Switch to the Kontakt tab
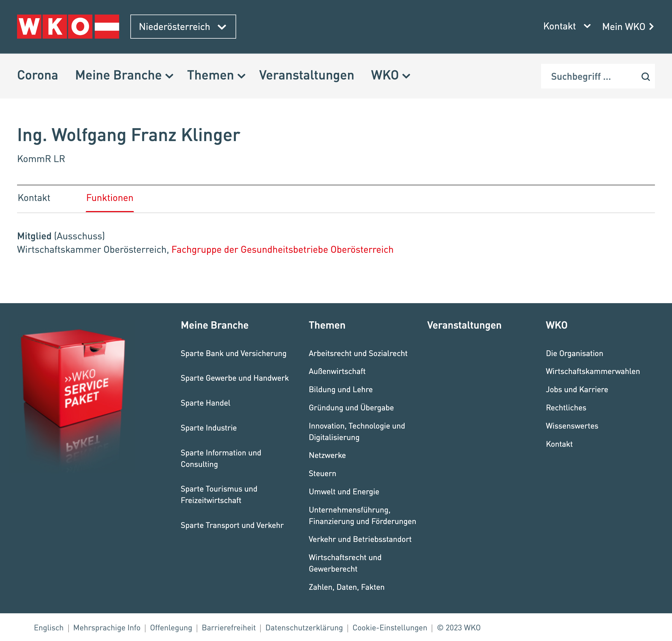This screenshot has width=672, height=641. click(34, 198)
